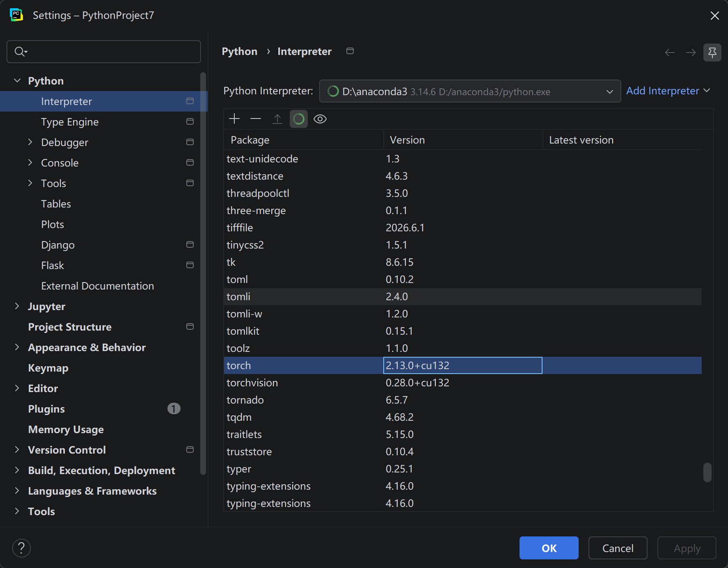728x568 pixels.
Task: Expand Languages & Frameworks group
Action: [x=17, y=490]
